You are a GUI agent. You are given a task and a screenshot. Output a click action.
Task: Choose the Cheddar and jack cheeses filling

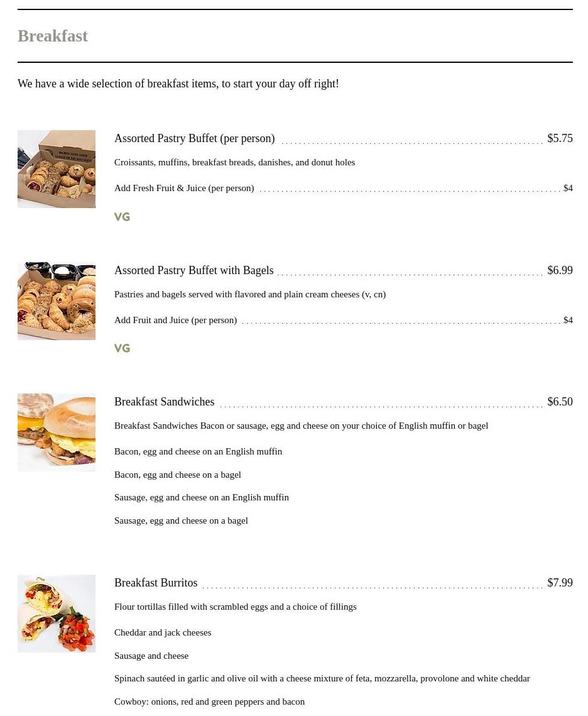click(163, 632)
